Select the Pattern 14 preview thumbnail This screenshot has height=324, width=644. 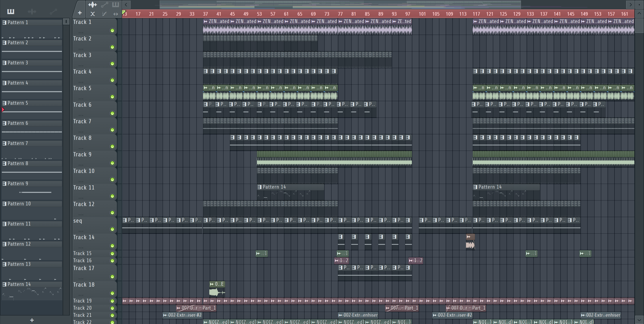click(x=32, y=294)
